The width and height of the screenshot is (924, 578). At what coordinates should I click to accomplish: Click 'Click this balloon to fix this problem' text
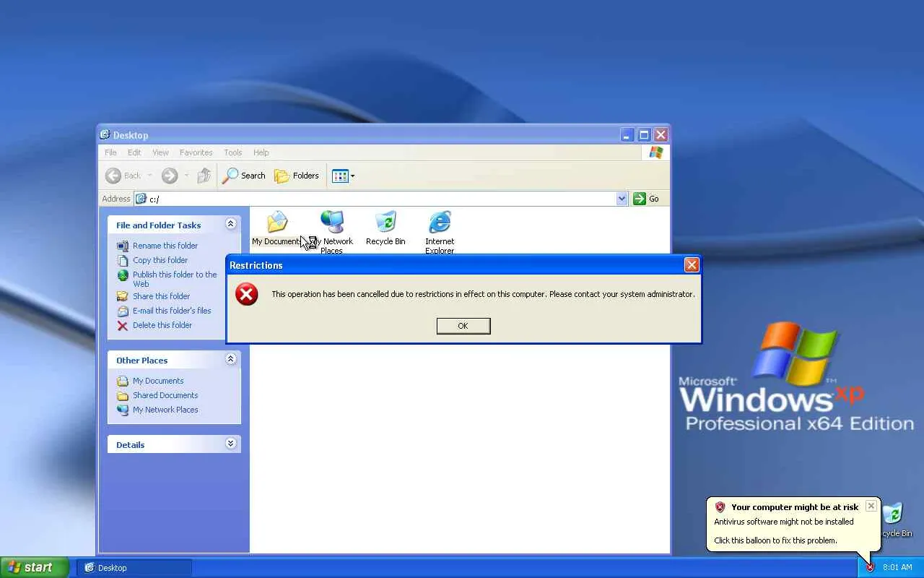775,540
